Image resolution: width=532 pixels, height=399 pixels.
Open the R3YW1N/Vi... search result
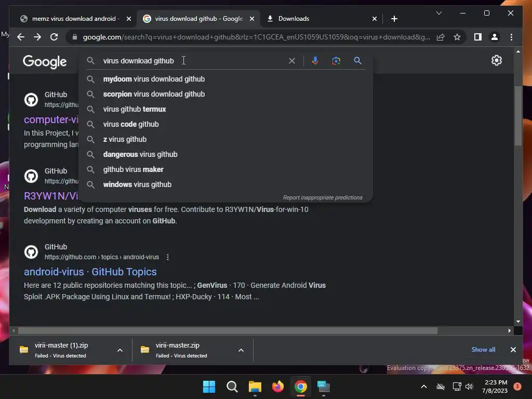51,196
